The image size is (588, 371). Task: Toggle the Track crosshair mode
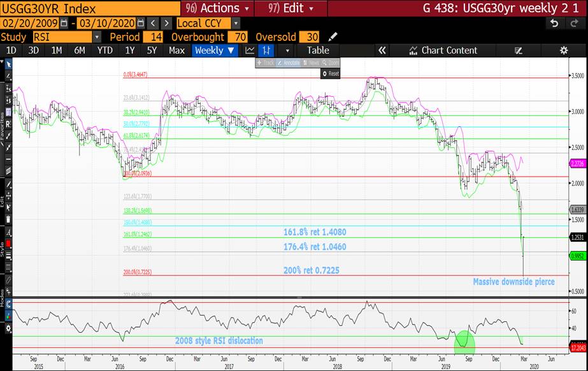point(266,62)
